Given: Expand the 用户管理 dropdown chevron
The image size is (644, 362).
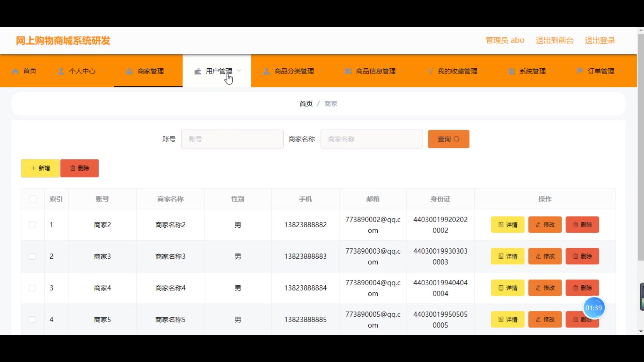Looking at the screenshot, I should tap(239, 71).
